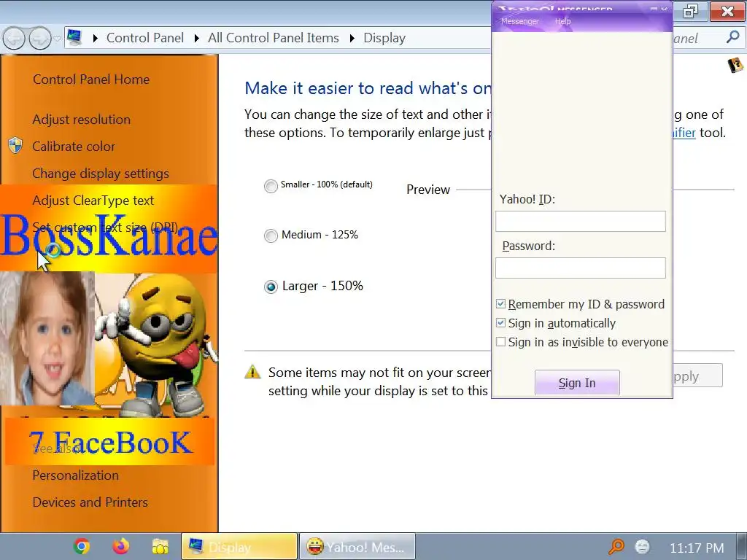Click the Apply button behind Messenger
The image size is (747, 560).
(697, 376)
